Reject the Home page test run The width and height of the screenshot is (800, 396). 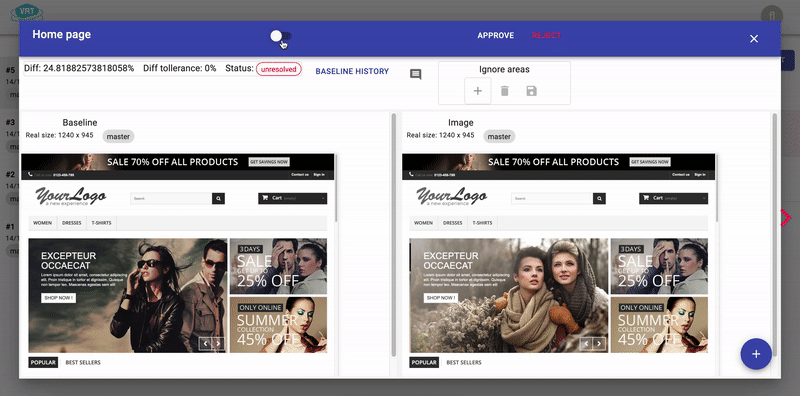[x=546, y=35]
